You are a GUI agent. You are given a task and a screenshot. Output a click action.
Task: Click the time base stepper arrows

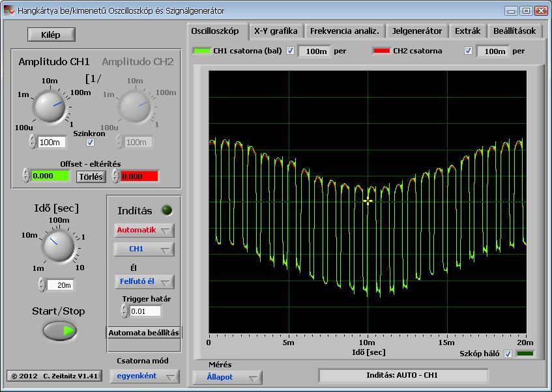coord(42,285)
